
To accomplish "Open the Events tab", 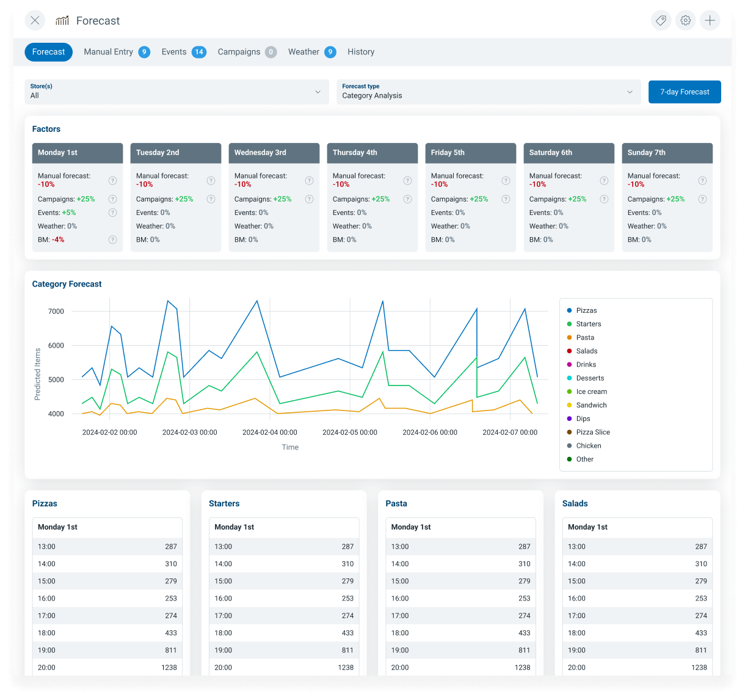I will pos(184,52).
